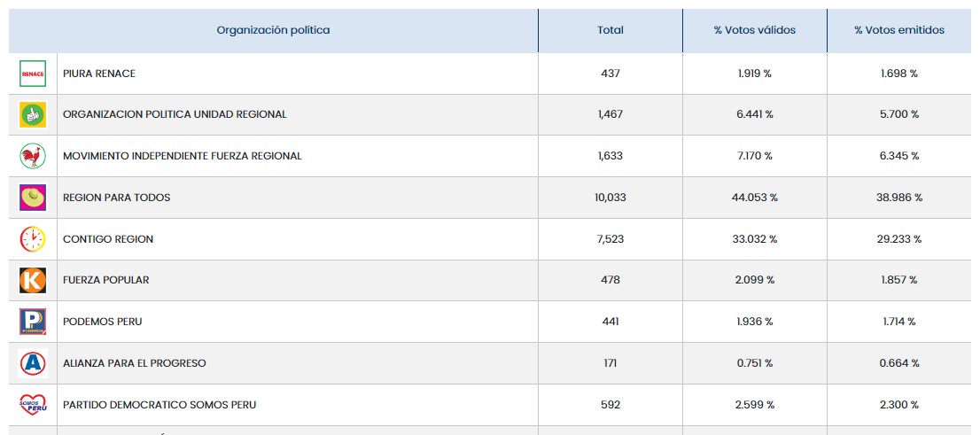This screenshot has height=435, width=980.
Task: Click the 5.700 % votes cast cell
Action: point(899,114)
